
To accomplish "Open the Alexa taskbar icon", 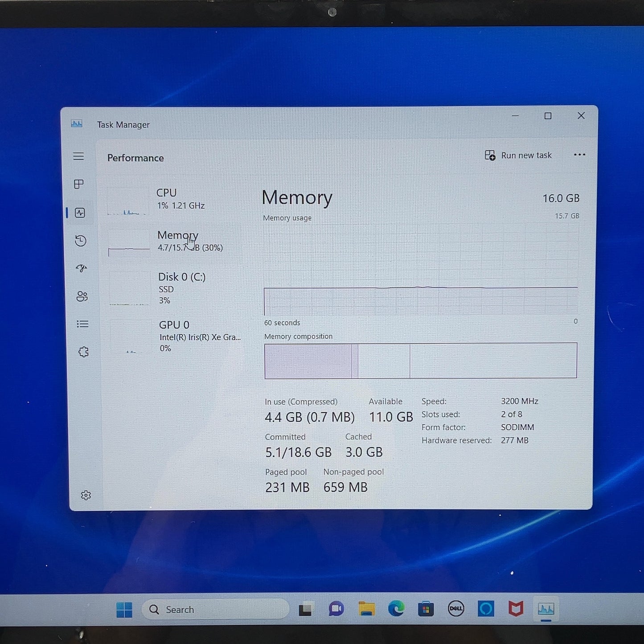I will pos(486,609).
